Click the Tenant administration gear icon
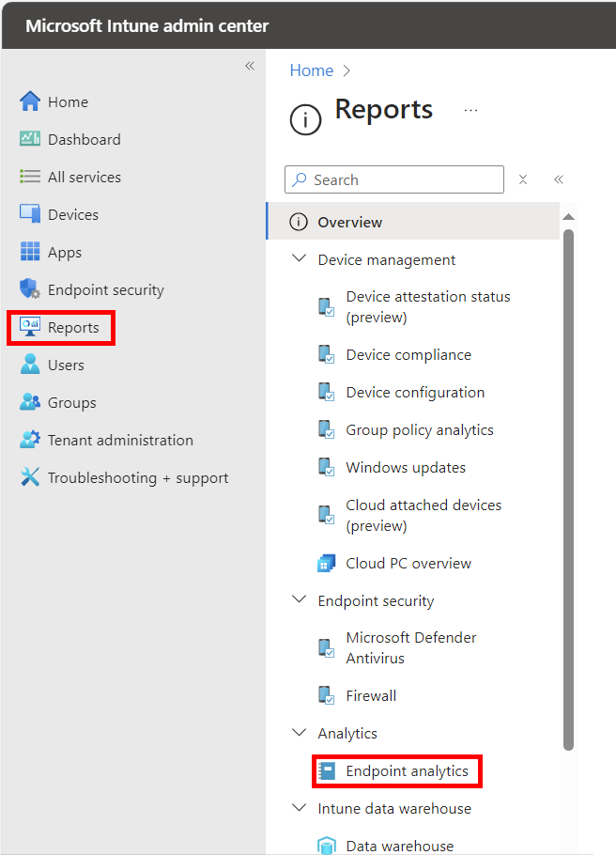Image resolution: width=616 pixels, height=855 pixels. click(x=30, y=440)
